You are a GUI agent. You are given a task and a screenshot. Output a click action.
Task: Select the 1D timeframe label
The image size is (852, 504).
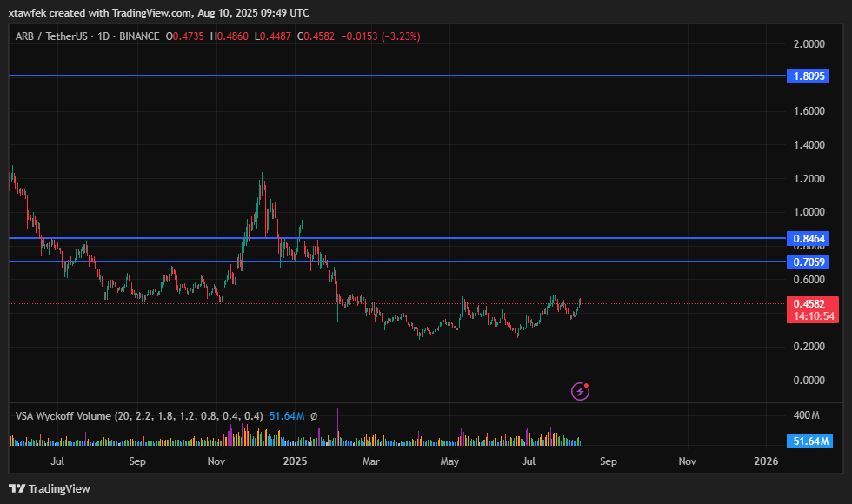pyautogui.click(x=102, y=36)
